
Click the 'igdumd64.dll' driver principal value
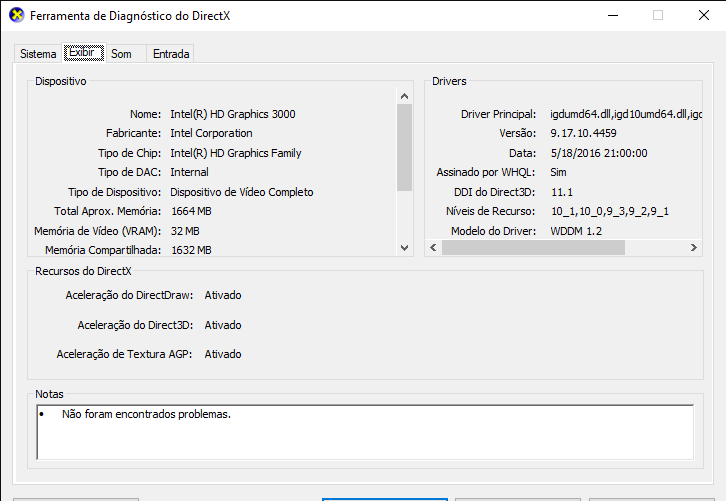click(626, 114)
